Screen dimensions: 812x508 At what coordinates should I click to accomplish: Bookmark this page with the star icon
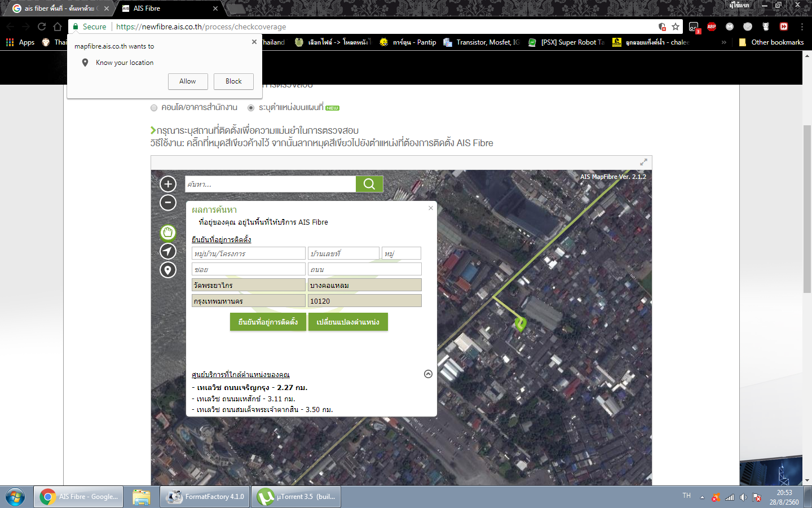[x=676, y=27]
